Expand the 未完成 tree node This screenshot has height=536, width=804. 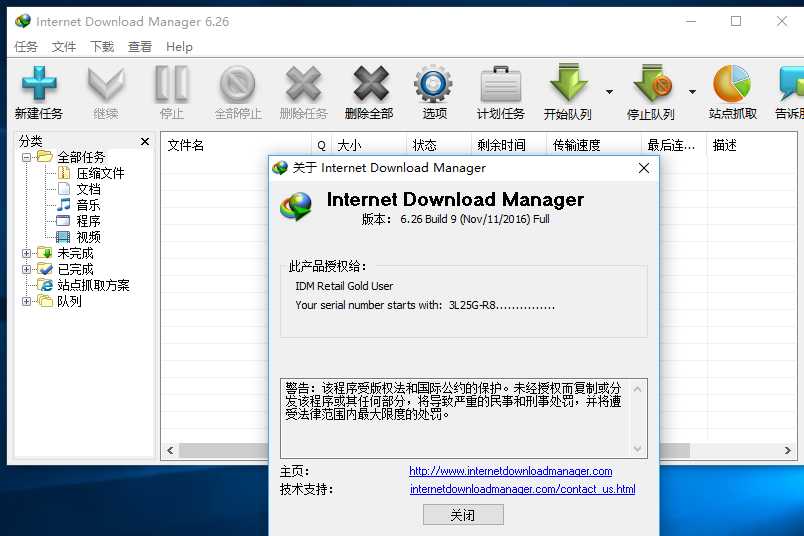pos(27,253)
